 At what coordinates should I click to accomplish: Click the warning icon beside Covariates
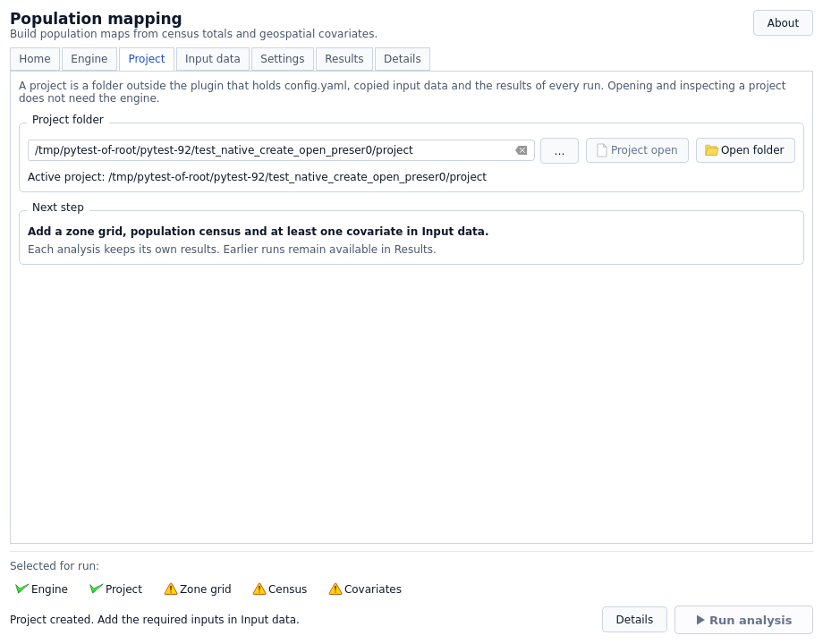coord(335,589)
